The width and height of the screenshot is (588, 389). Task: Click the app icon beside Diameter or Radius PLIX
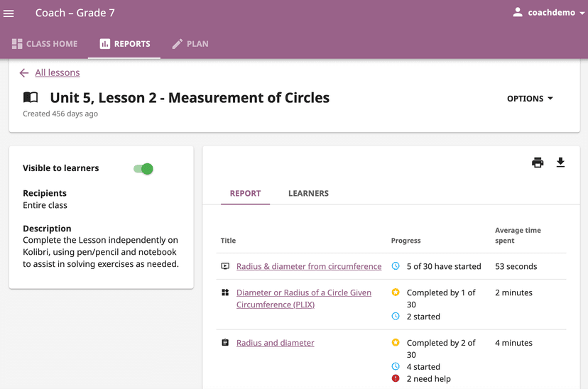coord(225,292)
